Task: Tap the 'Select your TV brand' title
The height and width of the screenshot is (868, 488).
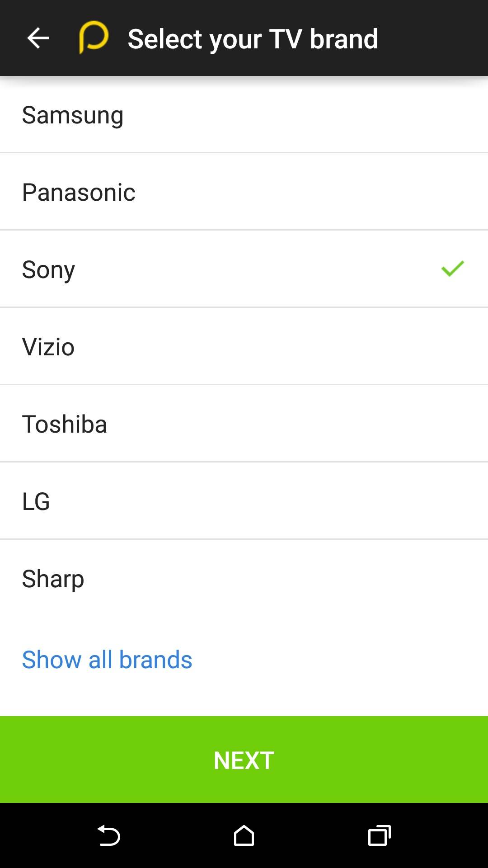Action: pos(253,39)
